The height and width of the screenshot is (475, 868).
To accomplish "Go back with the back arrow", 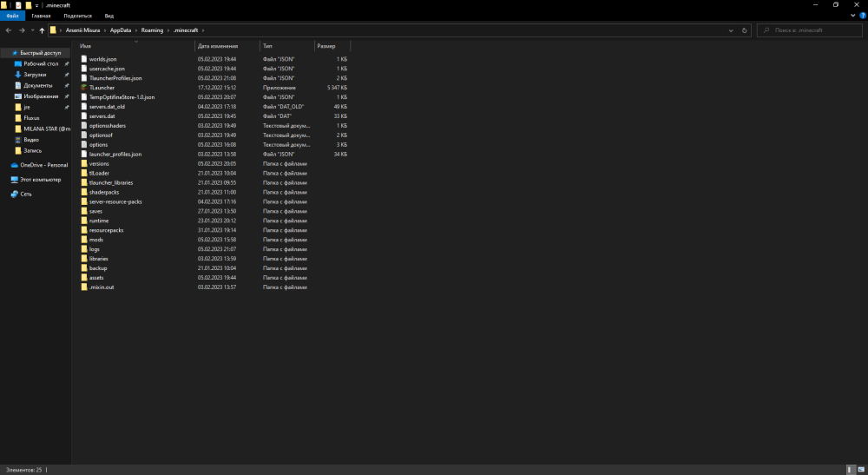I will (x=9, y=30).
